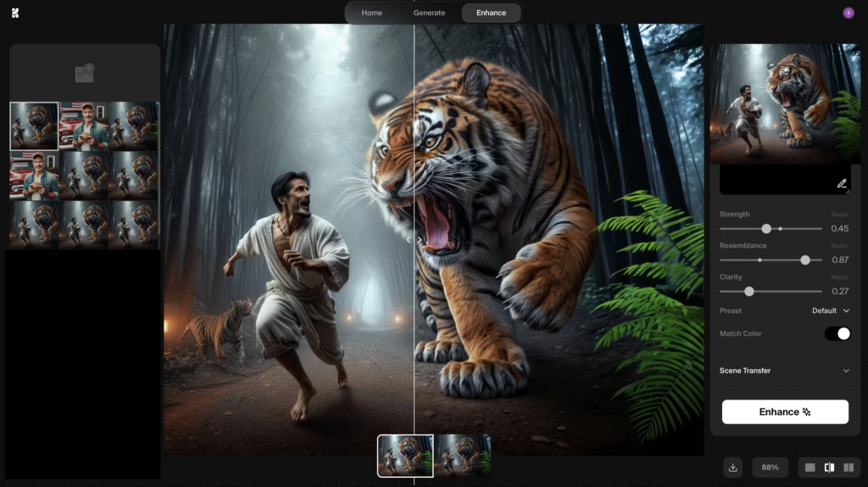Switch to single image view icon

(x=810, y=467)
